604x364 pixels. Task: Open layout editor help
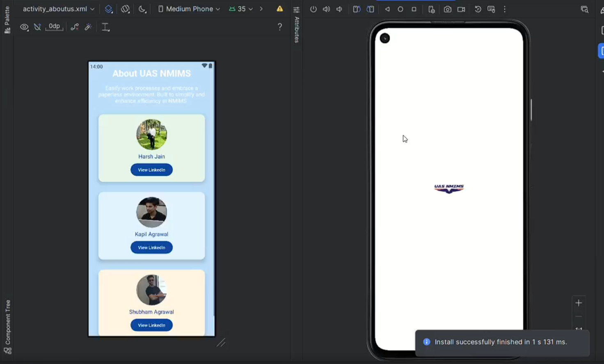(x=279, y=27)
